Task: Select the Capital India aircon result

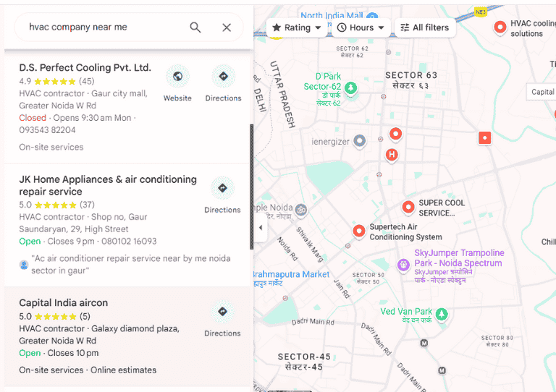Action: (64, 303)
